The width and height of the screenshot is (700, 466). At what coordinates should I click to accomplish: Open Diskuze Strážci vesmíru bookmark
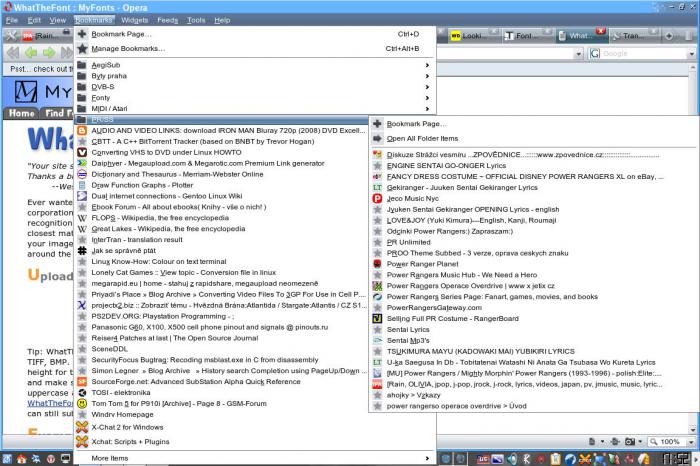533,154
